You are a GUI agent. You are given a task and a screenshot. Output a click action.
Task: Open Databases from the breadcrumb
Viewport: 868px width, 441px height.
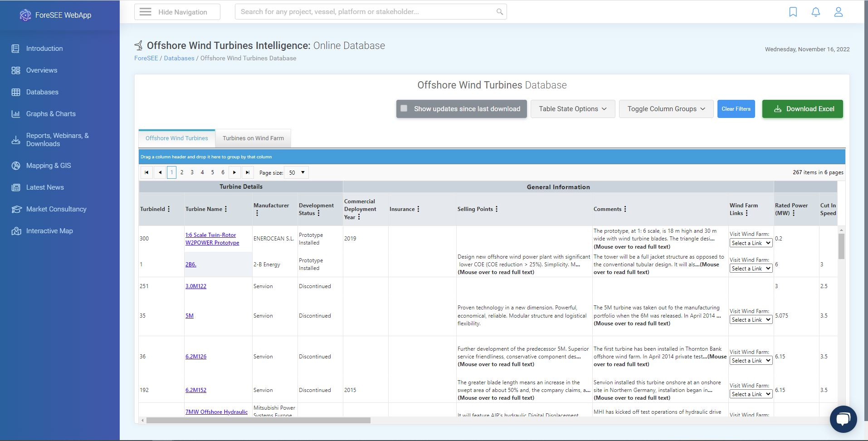point(179,58)
